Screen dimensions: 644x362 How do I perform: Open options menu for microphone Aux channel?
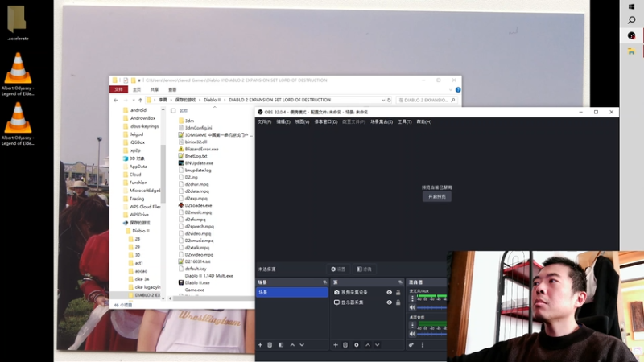[412, 298]
